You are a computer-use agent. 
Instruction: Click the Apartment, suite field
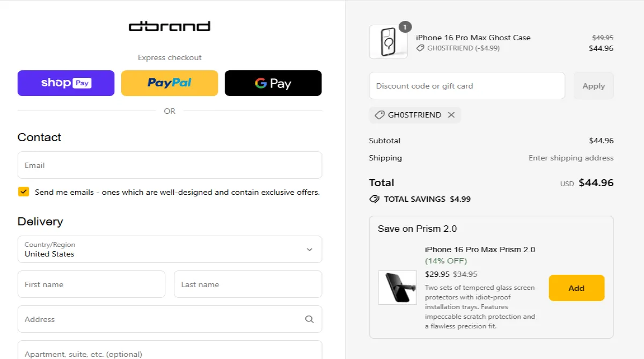click(170, 353)
